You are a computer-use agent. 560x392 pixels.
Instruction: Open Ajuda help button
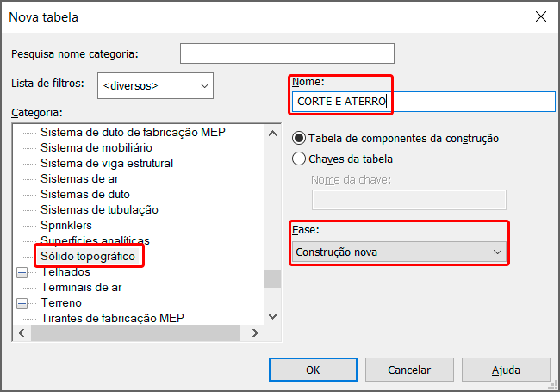point(506,370)
